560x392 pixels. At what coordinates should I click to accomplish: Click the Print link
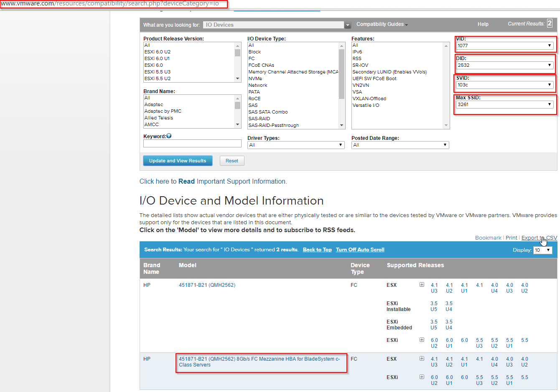[512, 238]
